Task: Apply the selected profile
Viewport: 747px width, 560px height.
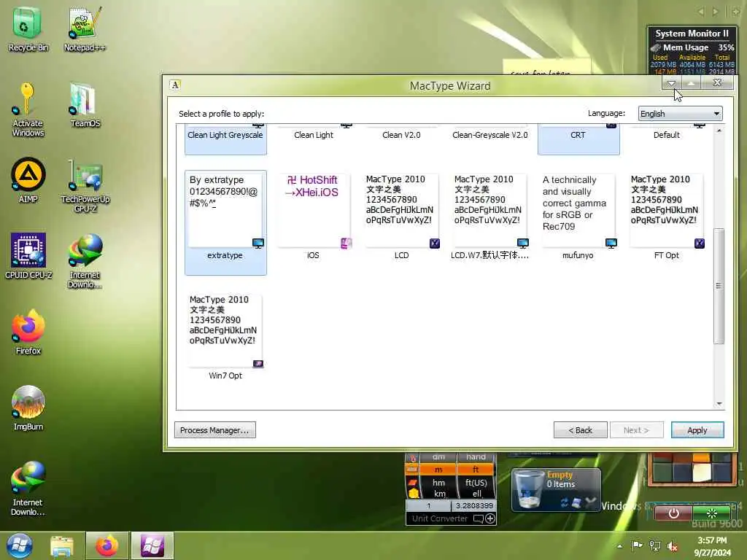Action: point(697,430)
